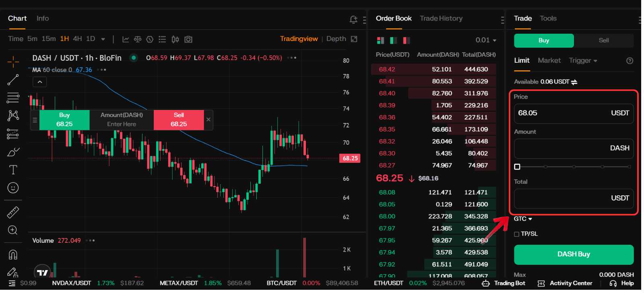The width and height of the screenshot is (644, 293).
Task: Switch order side to Sell
Action: click(x=603, y=41)
